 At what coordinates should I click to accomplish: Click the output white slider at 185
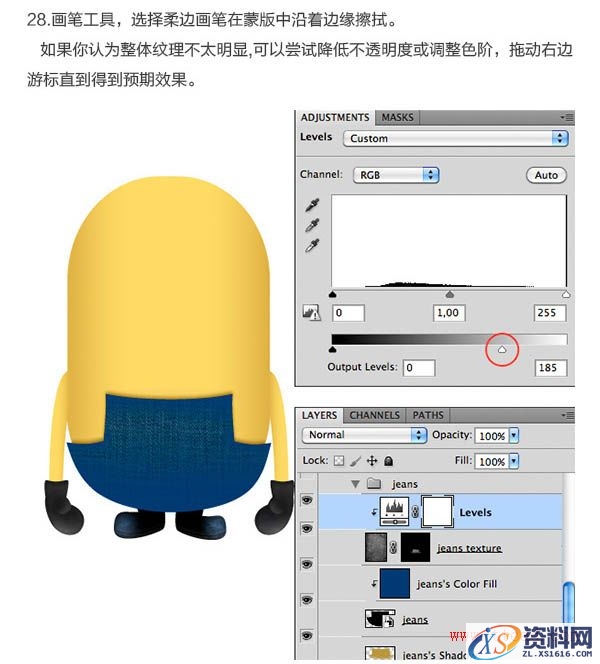click(502, 349)
